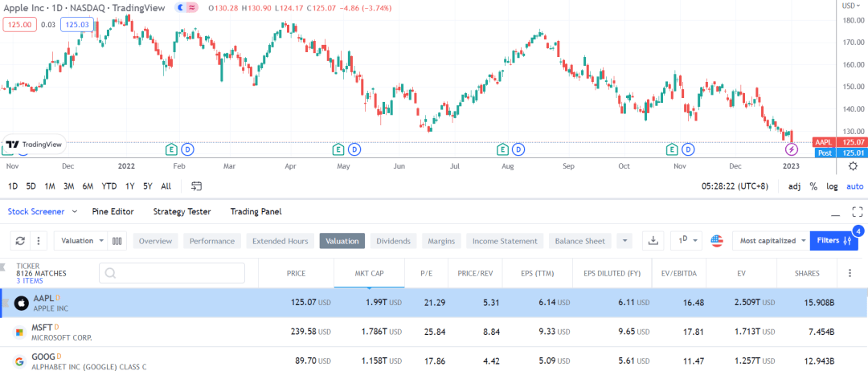
Task: Click the purple lightning event marker
Action: coord(792,149)
